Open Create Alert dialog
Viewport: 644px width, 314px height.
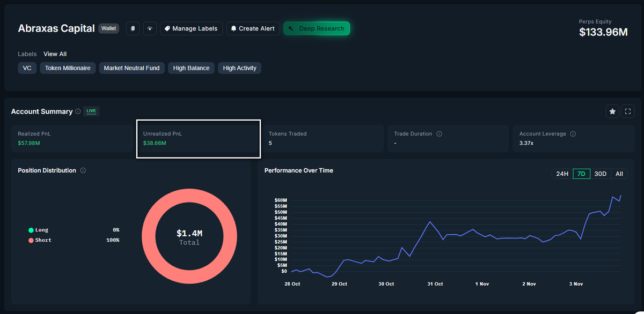(x=253, y=28)
